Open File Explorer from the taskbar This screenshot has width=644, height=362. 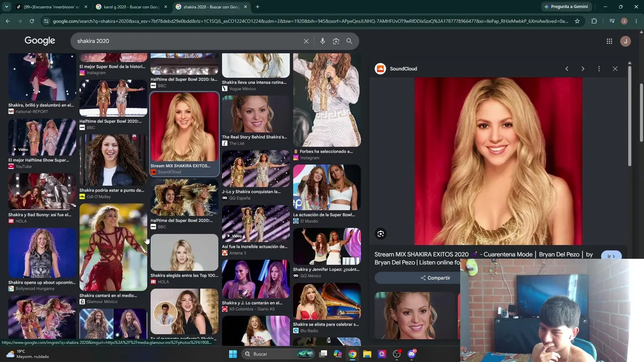click(367, 354)
